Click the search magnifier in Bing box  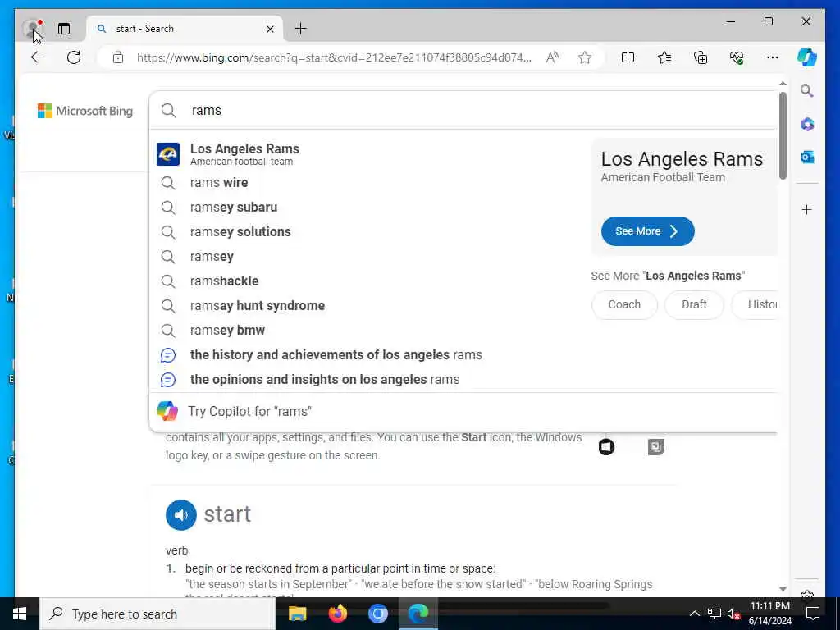pos(168,111)
